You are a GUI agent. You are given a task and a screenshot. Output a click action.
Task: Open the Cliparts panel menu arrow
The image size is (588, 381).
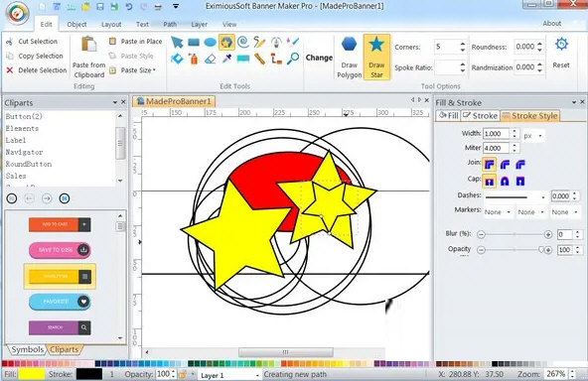click(115, 102)
